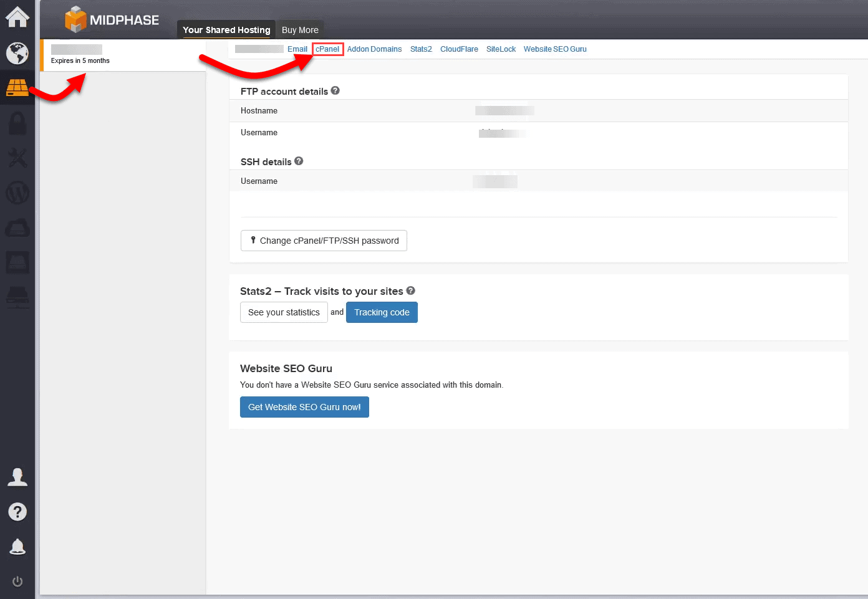Click the CloudFlare link
Viewport: 868px width, 599px height.
point(459,49)
